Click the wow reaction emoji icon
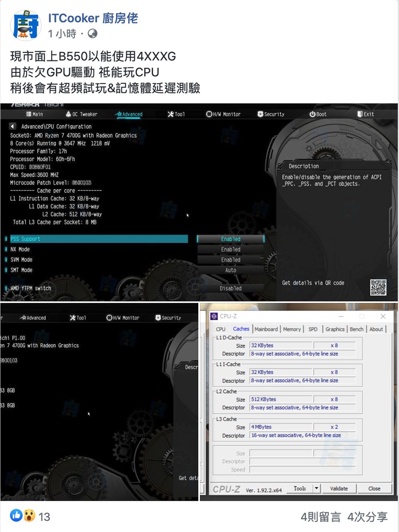Screen dimensions: 399x532 (29, 515)
